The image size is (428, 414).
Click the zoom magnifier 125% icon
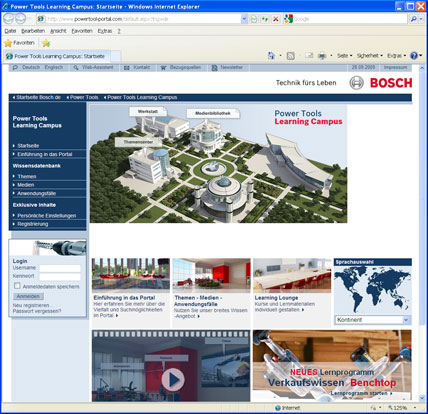[x=390, y=408]
